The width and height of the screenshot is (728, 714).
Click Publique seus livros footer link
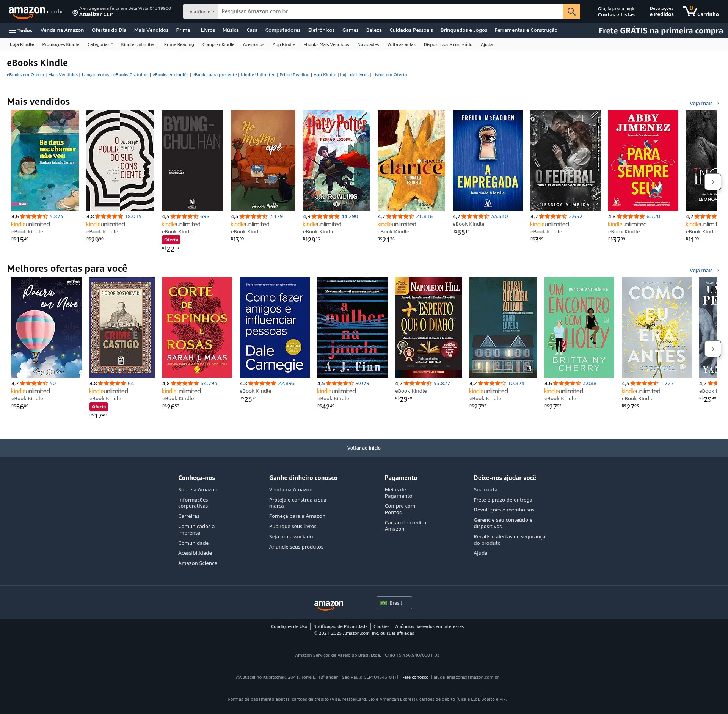coord(293,527)
